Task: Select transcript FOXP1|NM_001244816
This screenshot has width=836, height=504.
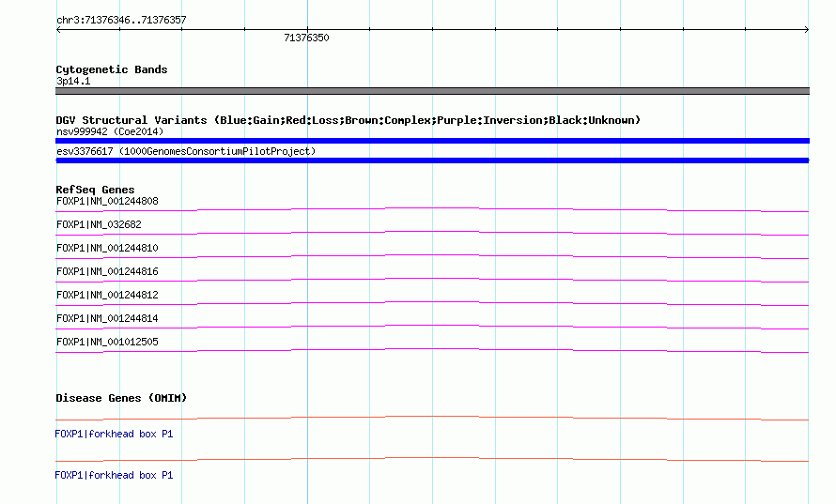Action: coord(107,272)
